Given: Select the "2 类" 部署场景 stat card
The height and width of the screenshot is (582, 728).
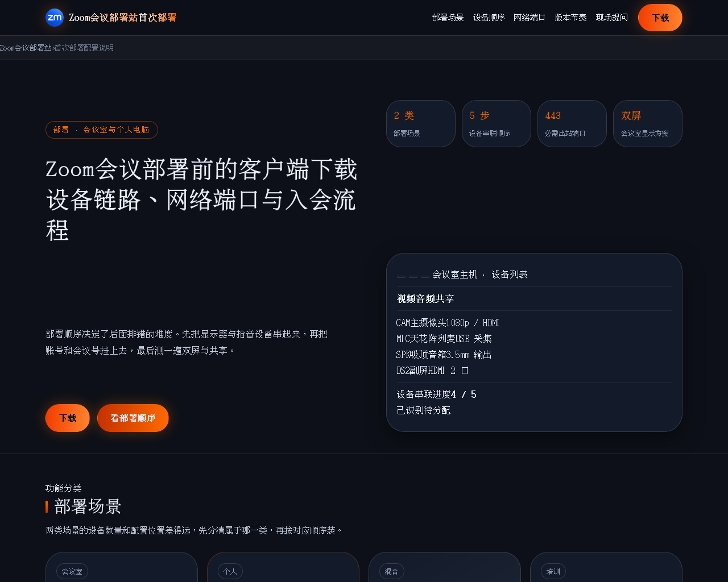Looking at the screenshot, I should [421, 124].
